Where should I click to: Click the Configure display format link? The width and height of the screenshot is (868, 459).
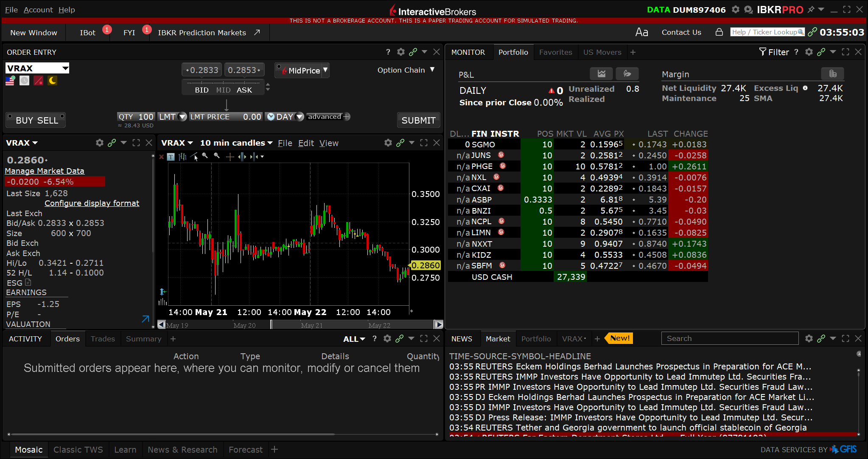[x=92, y=203]
